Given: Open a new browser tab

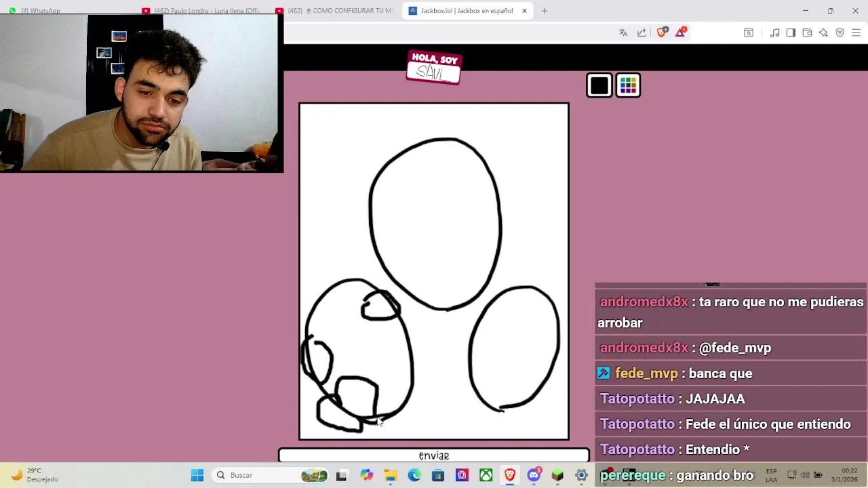Looking at the screenshot, I should 544,11.
